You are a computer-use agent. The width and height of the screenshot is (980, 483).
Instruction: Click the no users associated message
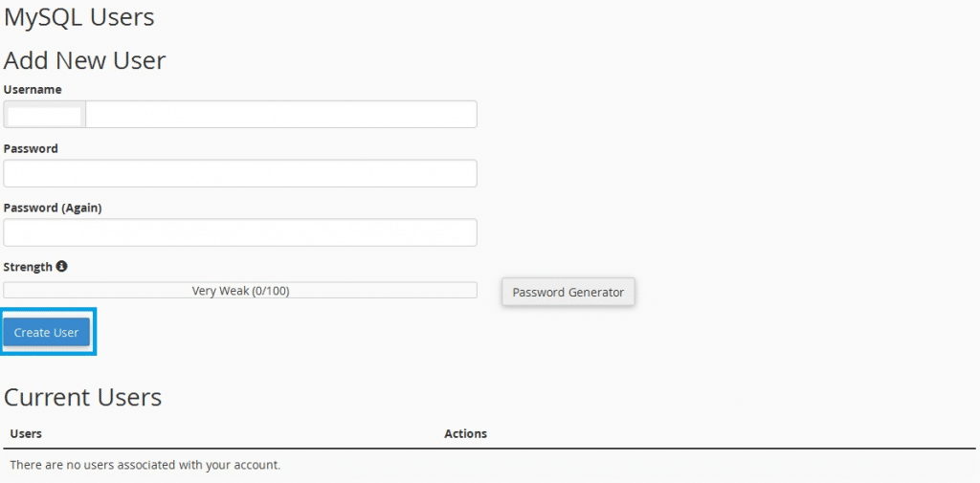coord(145,465)
